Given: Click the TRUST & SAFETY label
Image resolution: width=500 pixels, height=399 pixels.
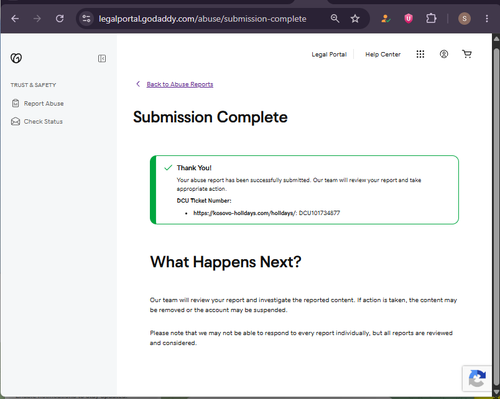Looking at the screenshot, I should (33, 85).
